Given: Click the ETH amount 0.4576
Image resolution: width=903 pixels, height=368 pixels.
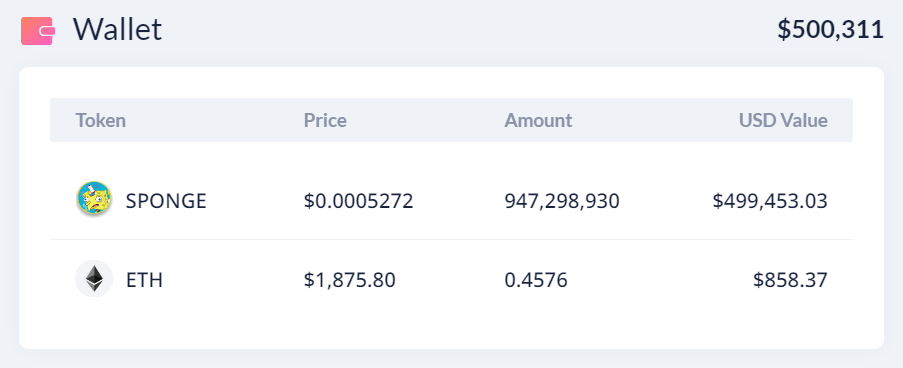Looking at the screenshot, I should click(536, 280).
